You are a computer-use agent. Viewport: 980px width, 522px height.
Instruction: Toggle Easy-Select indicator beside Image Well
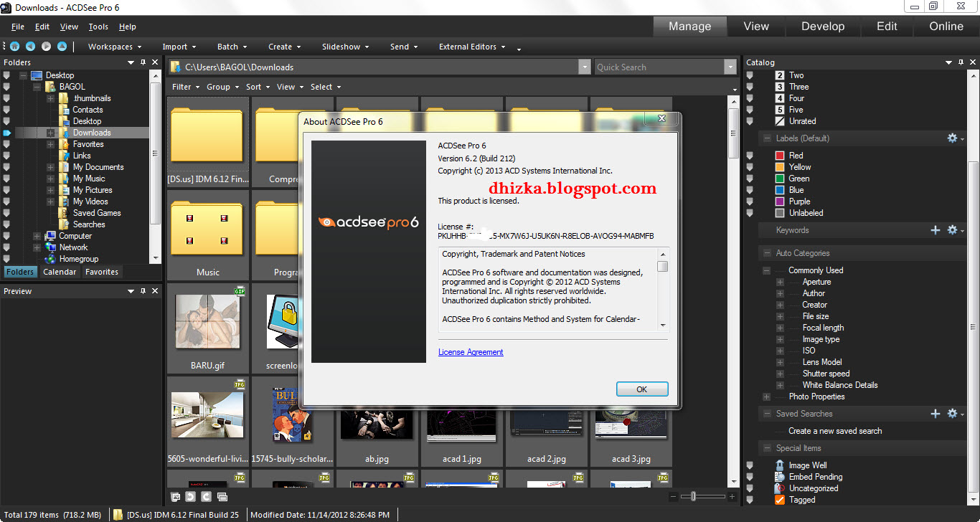coord(750,465)
